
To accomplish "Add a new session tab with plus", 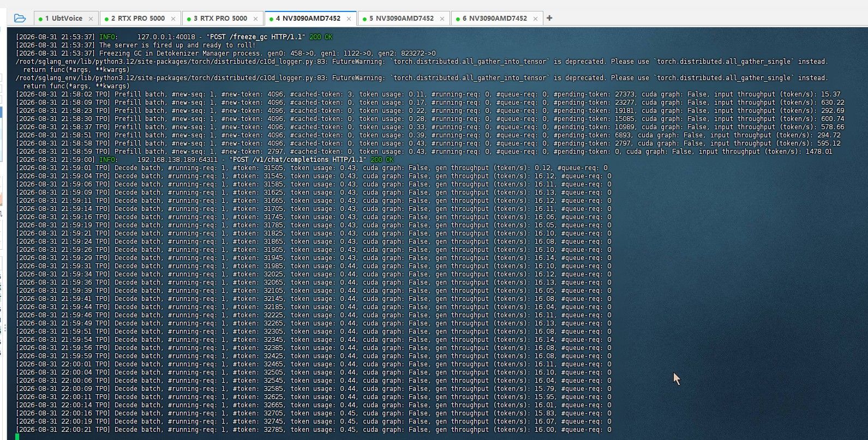I will pyautogui.click(x=549, y=18).
